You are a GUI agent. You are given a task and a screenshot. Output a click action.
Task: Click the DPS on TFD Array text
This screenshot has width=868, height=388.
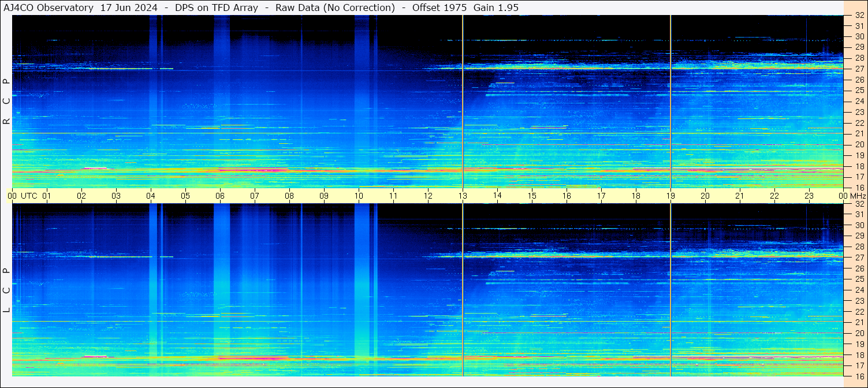point(217,8)
